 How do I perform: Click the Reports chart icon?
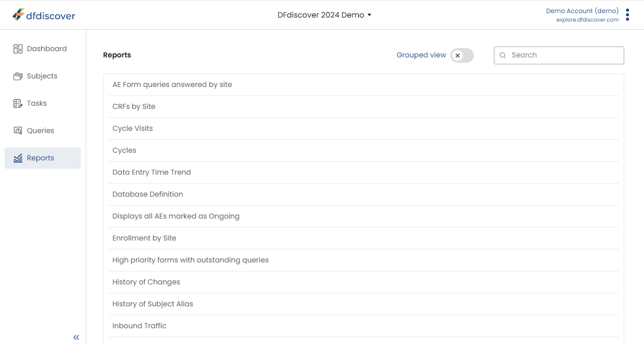click(18, 158)
